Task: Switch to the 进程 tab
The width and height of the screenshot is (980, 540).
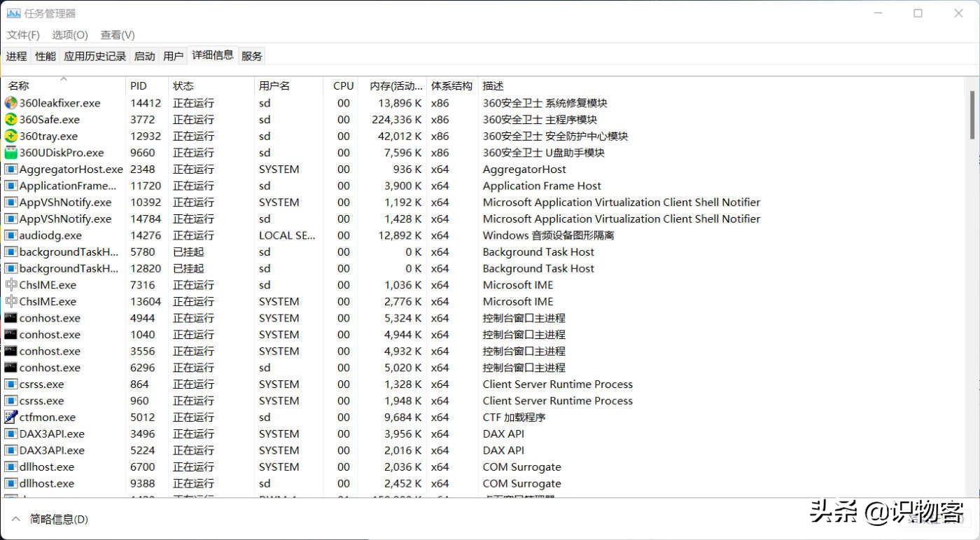Action: tap(15, 55)
